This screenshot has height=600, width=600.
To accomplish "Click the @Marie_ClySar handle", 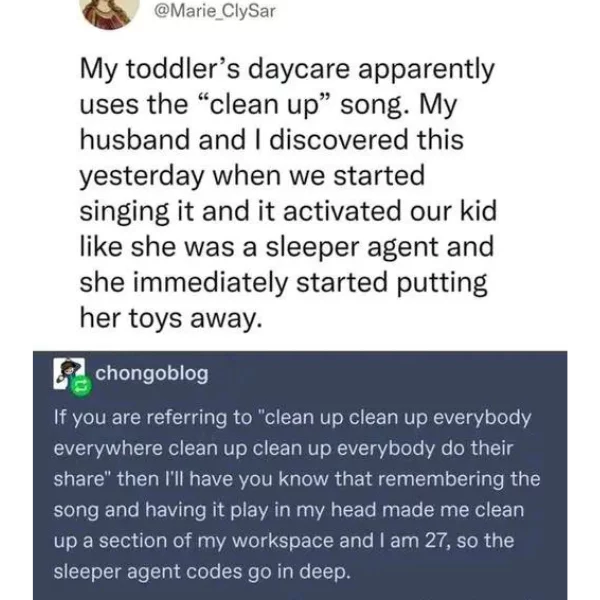I will point(214,11).
